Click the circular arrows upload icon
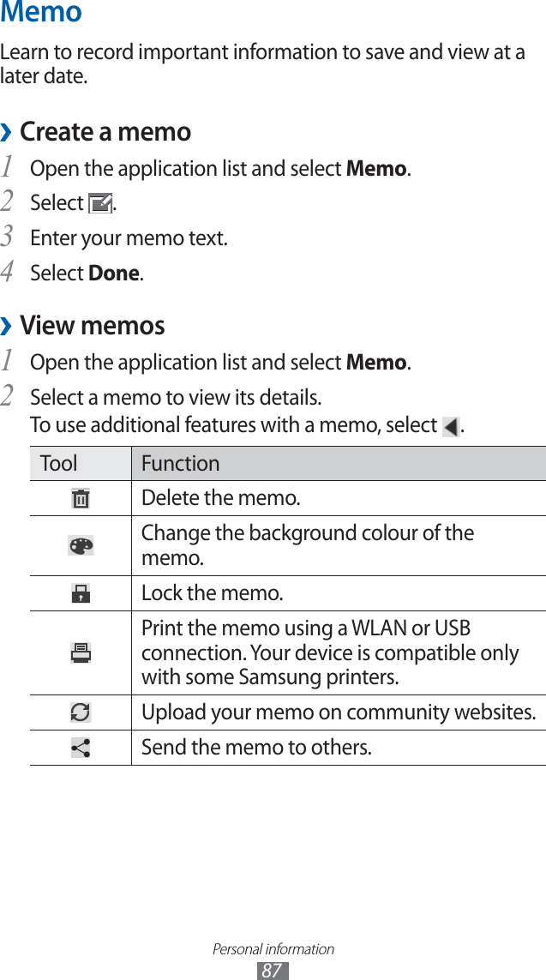 point(81,712)
